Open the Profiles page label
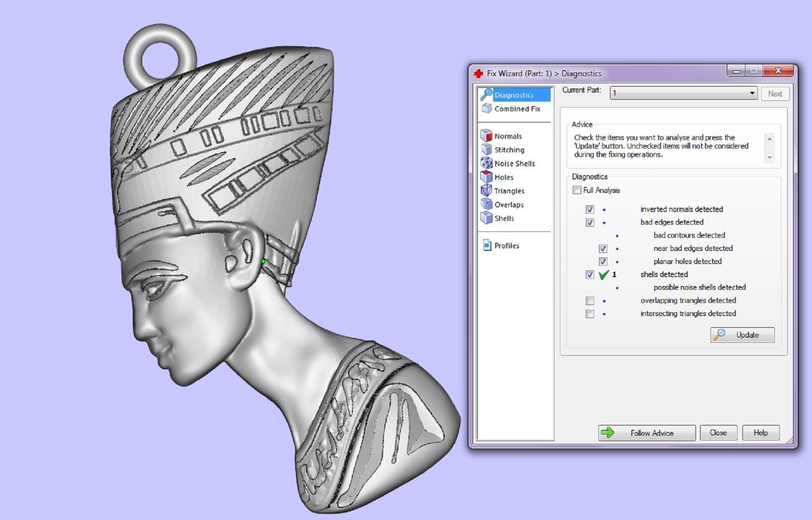 507,245
